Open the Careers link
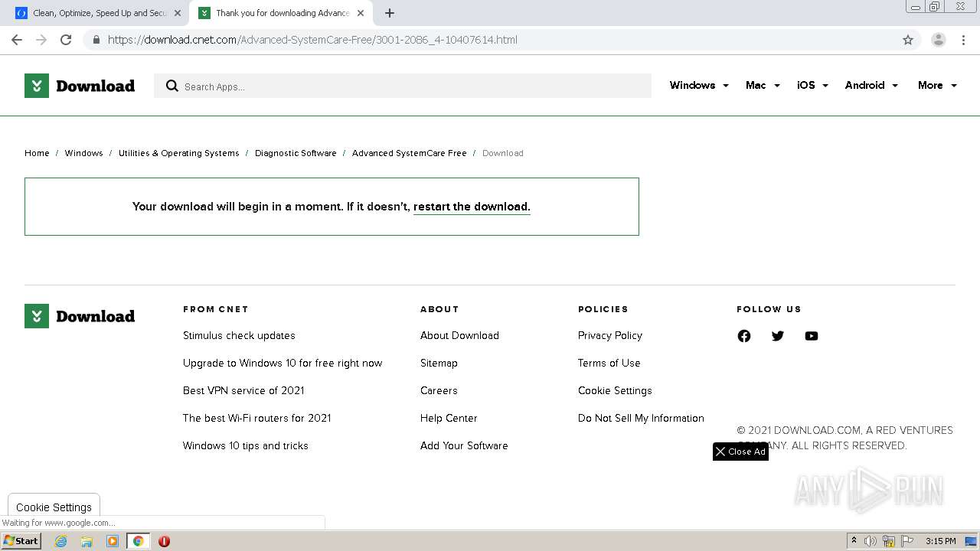980x551 pixels. (x=439, y=390)
